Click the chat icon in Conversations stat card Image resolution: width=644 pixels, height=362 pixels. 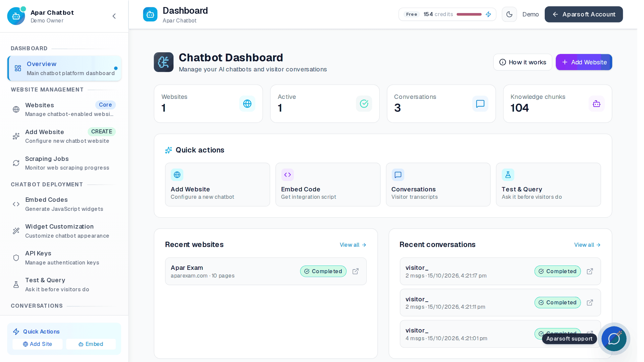480,104
